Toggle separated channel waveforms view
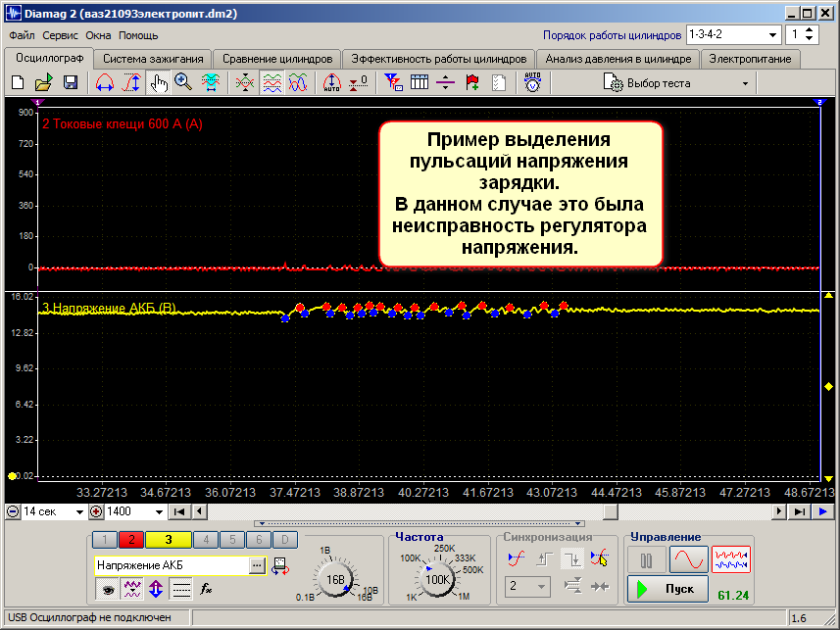 tap(272, 83)
